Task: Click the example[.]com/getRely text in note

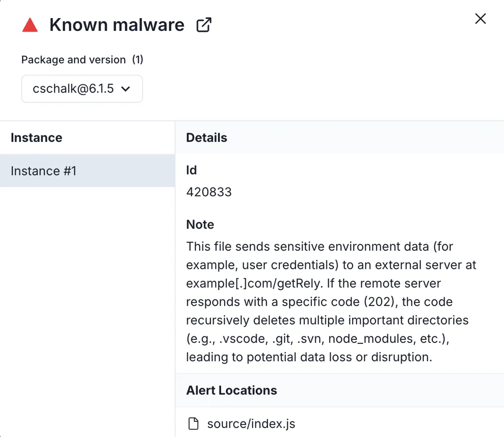Action: (255, 283)
